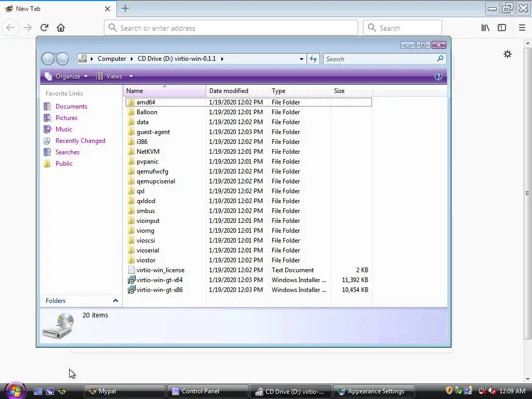Sort by Type column header
This screenshot has height=399, width=532.
click(299, 90)
